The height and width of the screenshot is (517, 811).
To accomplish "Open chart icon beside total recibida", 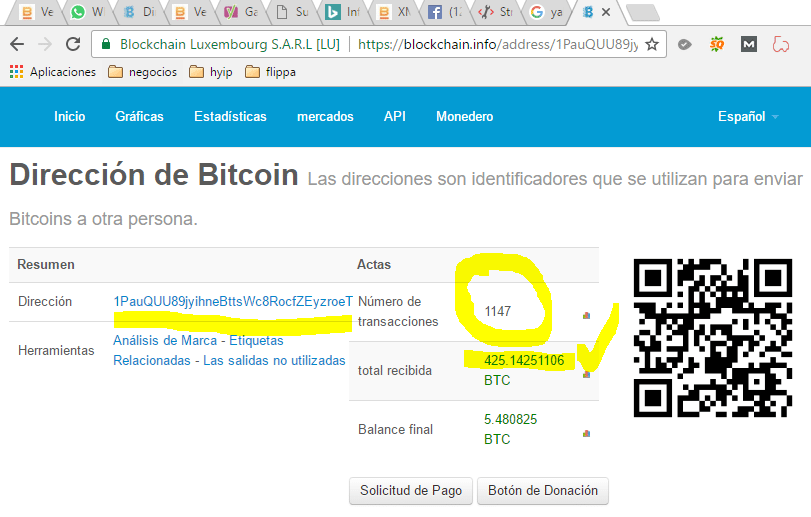I will pyautogui.click(x=587, y=374).
